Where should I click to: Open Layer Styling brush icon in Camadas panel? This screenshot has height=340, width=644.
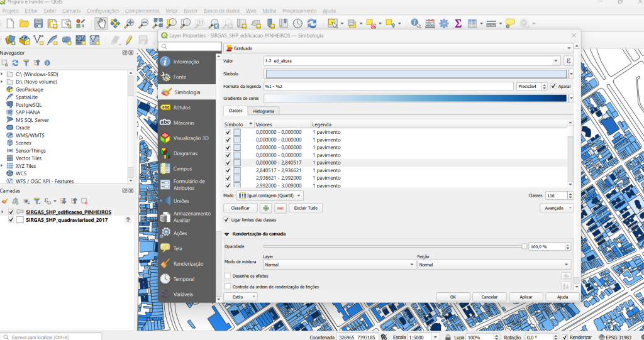coord(4,201)
